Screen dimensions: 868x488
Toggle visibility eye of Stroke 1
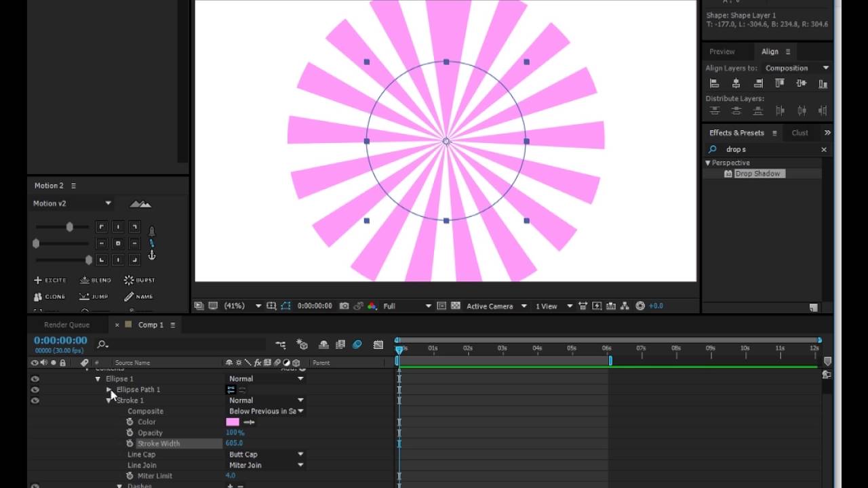(x=35, y=401)
